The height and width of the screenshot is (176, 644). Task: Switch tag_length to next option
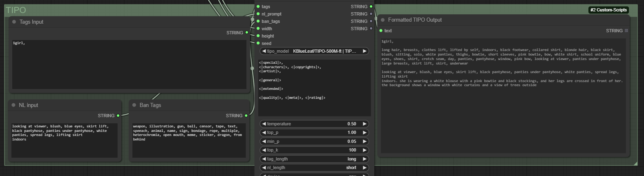point(364,159)
